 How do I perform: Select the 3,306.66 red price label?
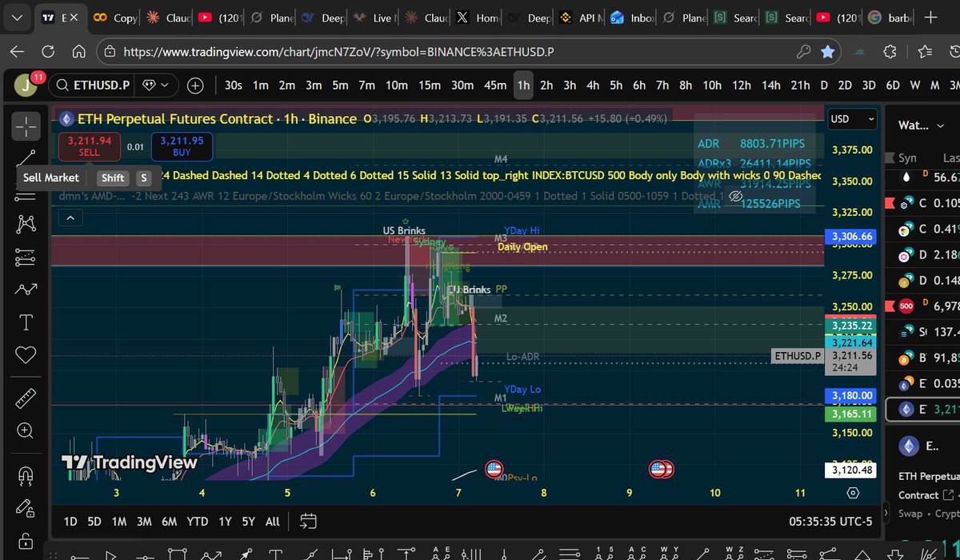(x=851, y=236)
